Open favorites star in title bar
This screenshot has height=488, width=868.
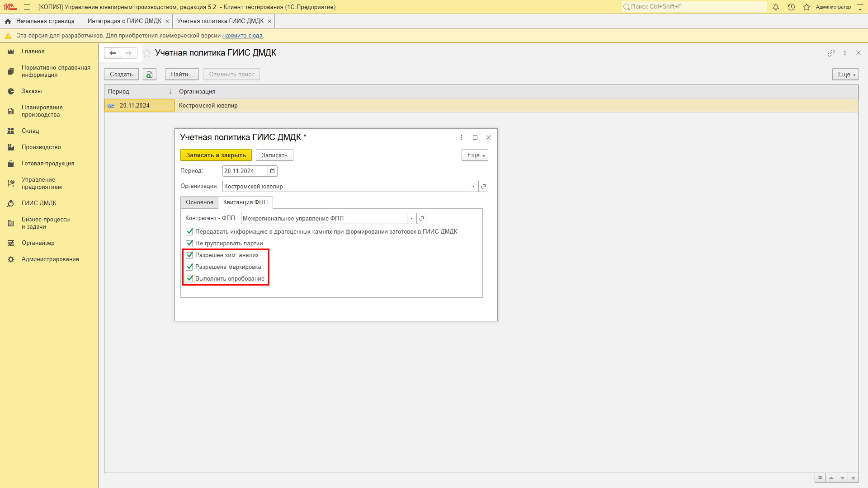(807, 7)
